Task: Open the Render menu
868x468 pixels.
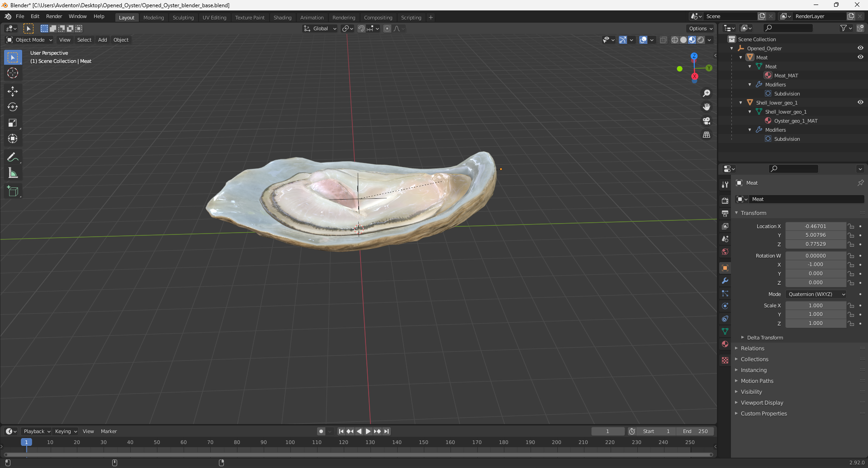Action: pos(54,16)
